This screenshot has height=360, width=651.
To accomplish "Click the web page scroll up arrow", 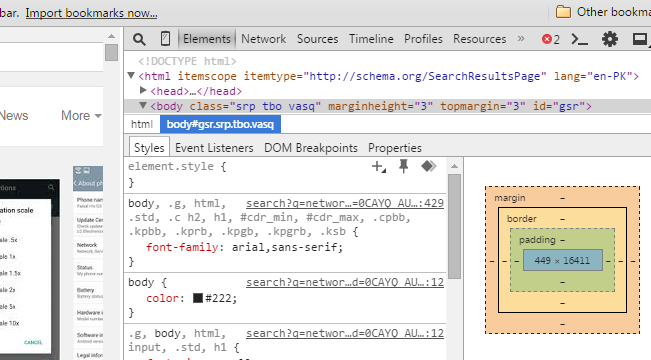I will pos(111,37).
